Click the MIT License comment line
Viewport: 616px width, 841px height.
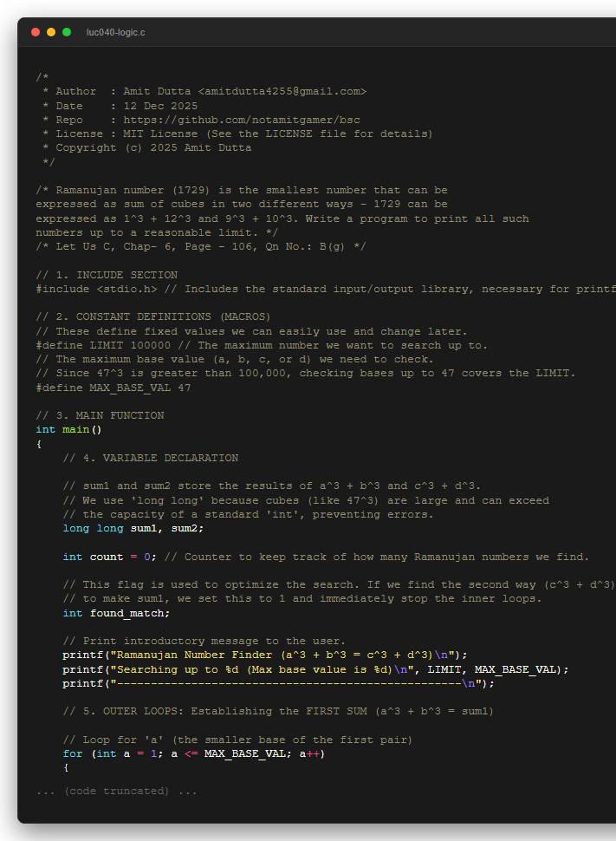pyautogui.click(x=237, y=134)
